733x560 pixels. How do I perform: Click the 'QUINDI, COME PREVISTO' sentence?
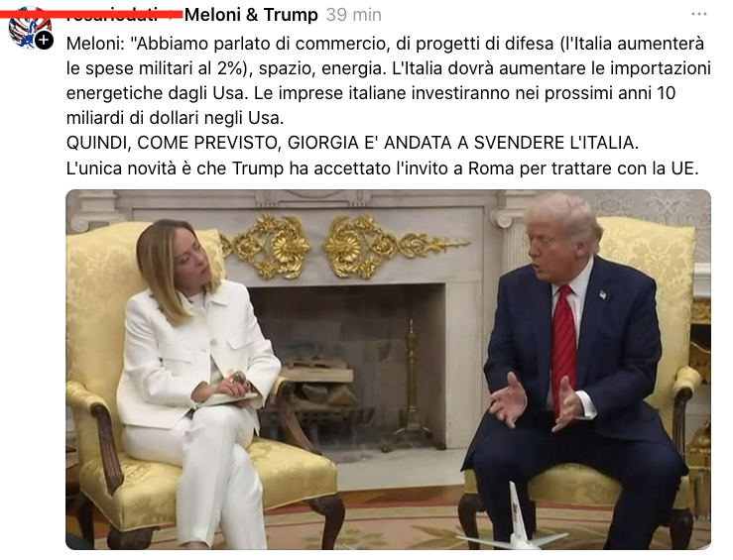pyautogui.click(x=352, y=143)
